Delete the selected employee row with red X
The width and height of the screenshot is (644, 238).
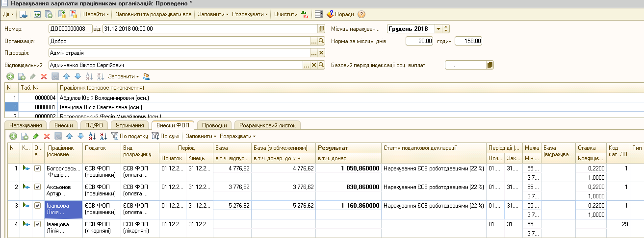pos(44,76)
